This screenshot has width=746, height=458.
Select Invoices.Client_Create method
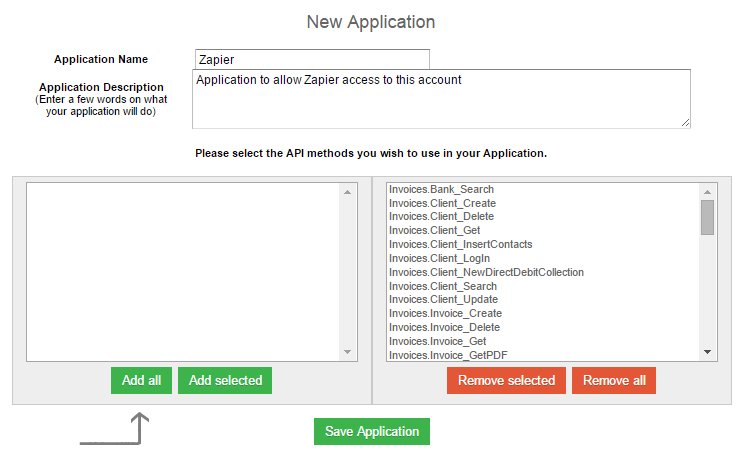point(442,203)
